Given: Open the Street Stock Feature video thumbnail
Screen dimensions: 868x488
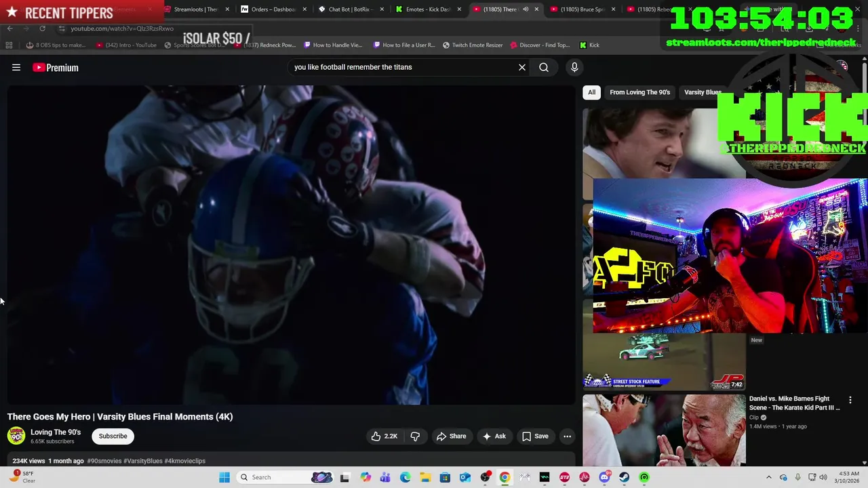Looking at the screenshot, I should [664, 363].
